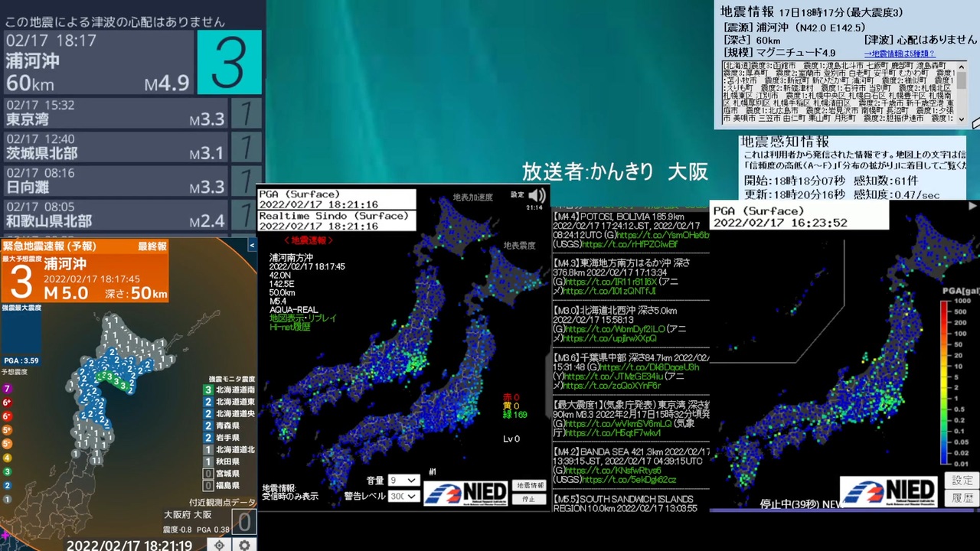Open the 設定 settings button on the right
This screenshot has width=980, height=551.
[x=962, y=481]
